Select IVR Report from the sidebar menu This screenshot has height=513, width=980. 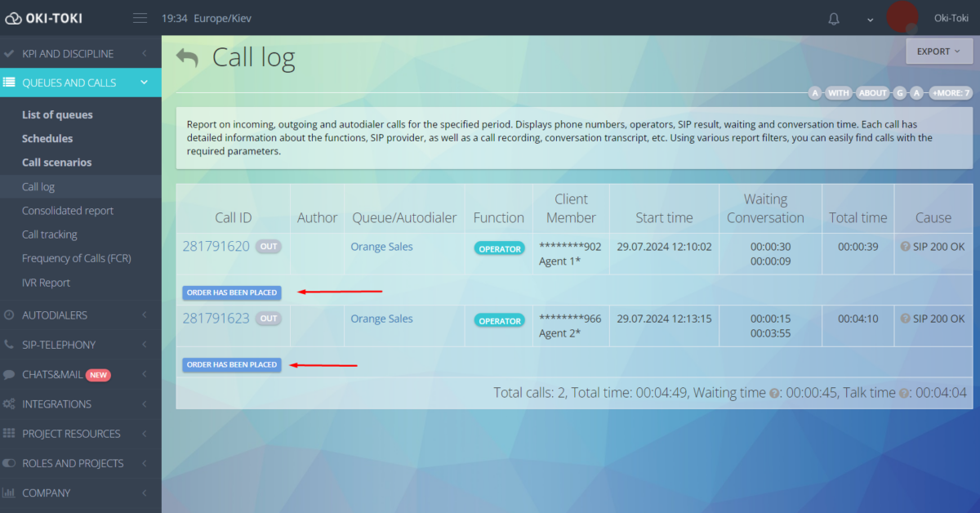(44, 283)
